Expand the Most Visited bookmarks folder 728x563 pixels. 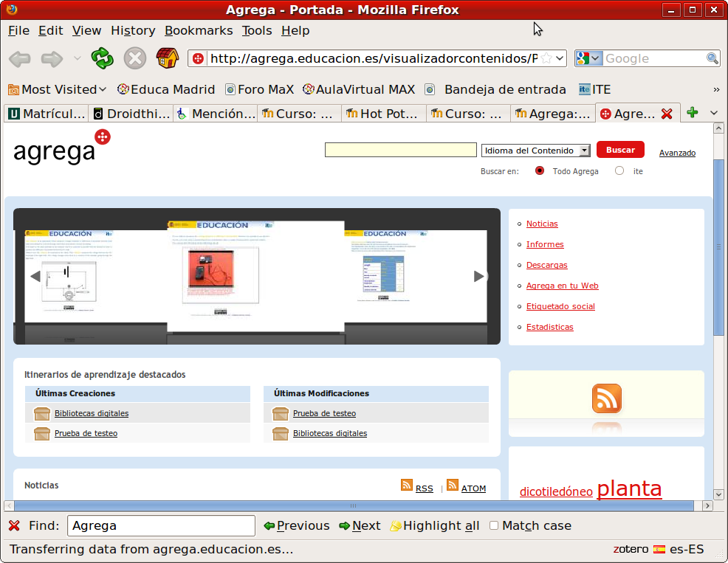(x=58, y=89)
